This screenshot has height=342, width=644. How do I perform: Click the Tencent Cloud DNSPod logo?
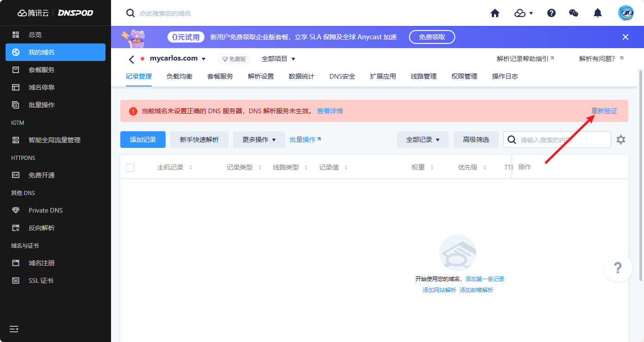pos(56,13)
